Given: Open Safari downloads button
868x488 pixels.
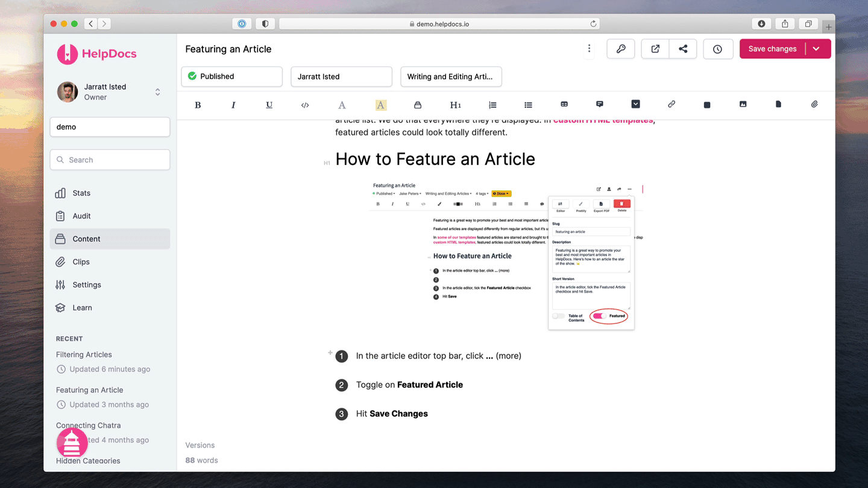Looking at the screenshot, I should (x=761, y=23).
